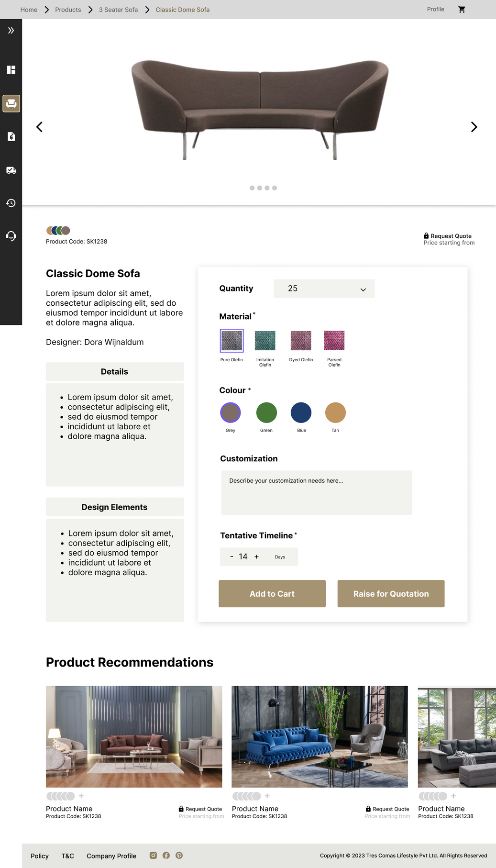The width and height of the screenshot is (496, 868).
Task: Click the customization description text box
Action: click(316, 493)
